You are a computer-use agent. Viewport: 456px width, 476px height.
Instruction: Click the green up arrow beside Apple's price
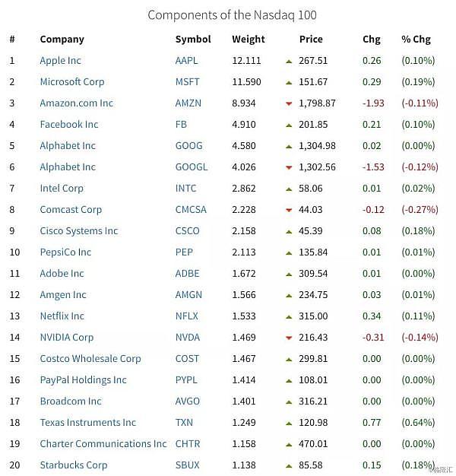click(289, 61)
